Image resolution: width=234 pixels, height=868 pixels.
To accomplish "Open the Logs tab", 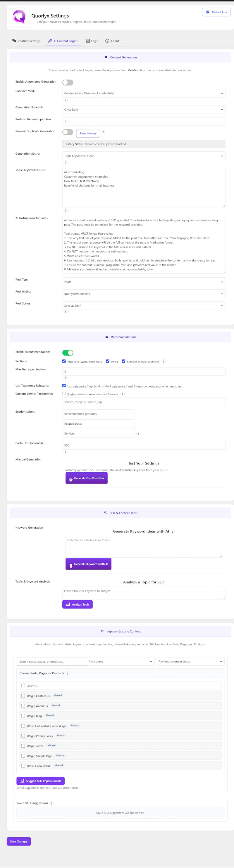I will (92, 41).
